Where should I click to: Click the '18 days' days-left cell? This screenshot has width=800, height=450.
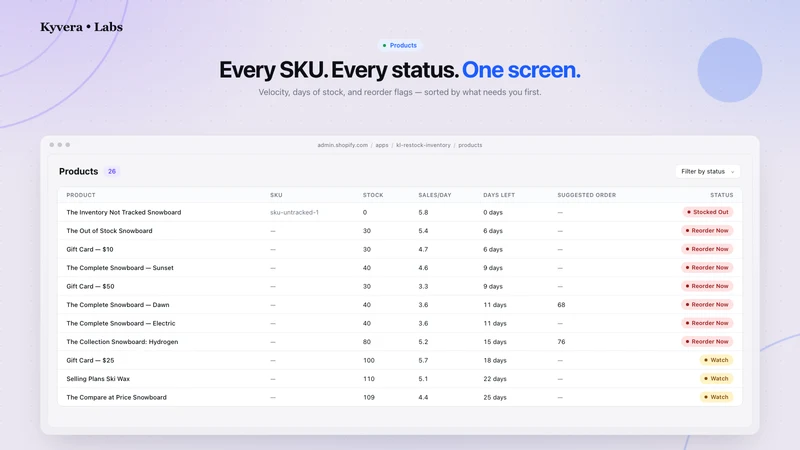tap(495, 360)
